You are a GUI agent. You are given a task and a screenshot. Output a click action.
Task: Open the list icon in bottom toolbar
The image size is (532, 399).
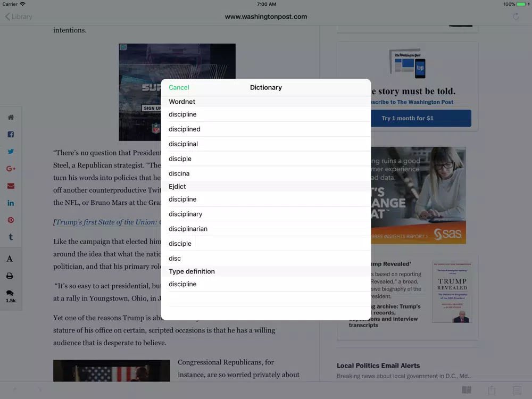[517, 390]
